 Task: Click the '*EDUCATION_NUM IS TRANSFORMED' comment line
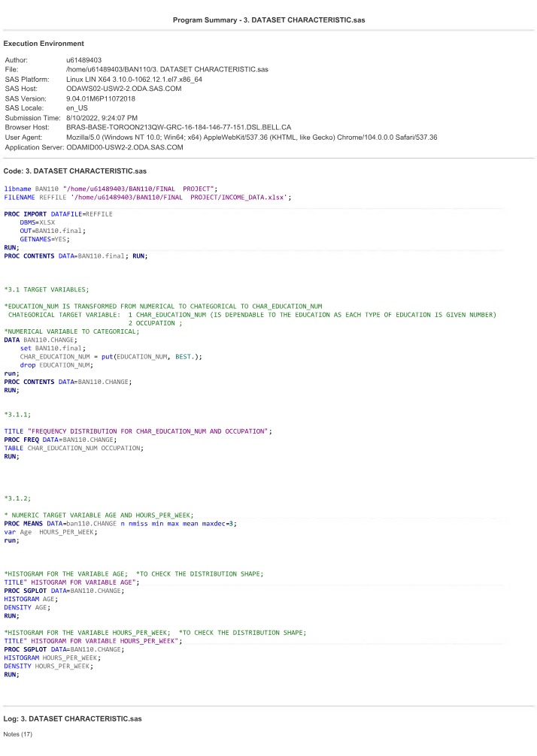163,307
